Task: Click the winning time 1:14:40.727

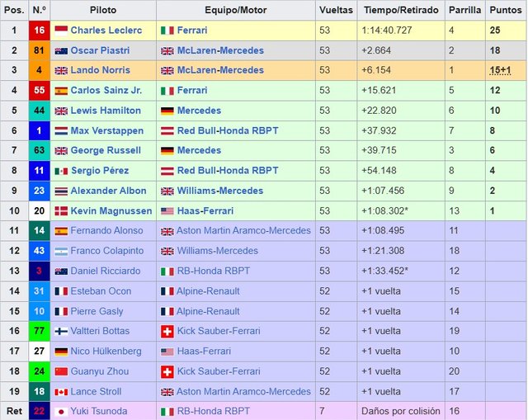Action: 387,31
